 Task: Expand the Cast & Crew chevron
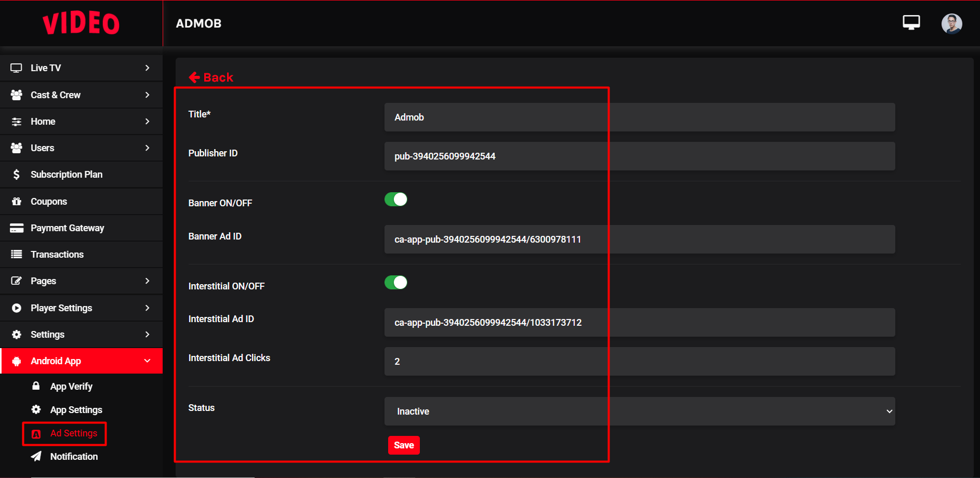[147, 95]
